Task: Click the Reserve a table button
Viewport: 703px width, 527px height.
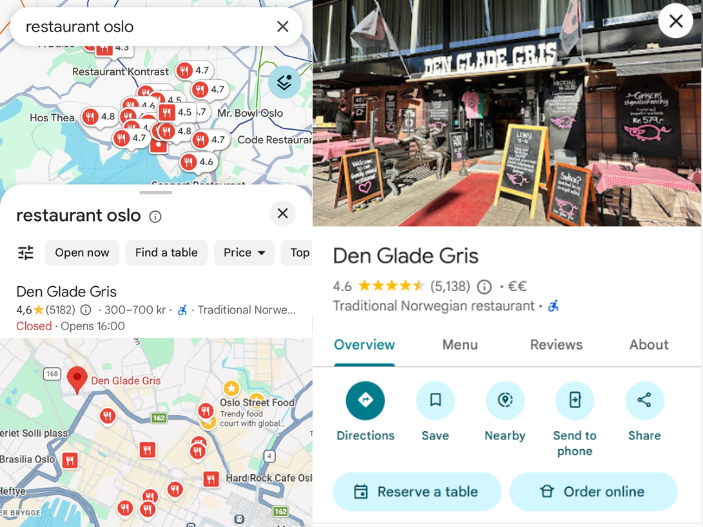Action: click(417, 492)
